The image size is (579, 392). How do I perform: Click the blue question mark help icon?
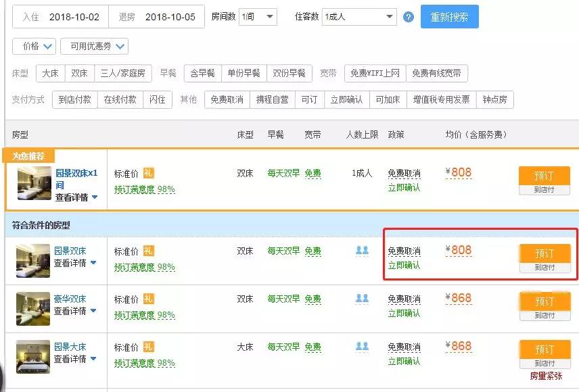(x=409, y=17)
